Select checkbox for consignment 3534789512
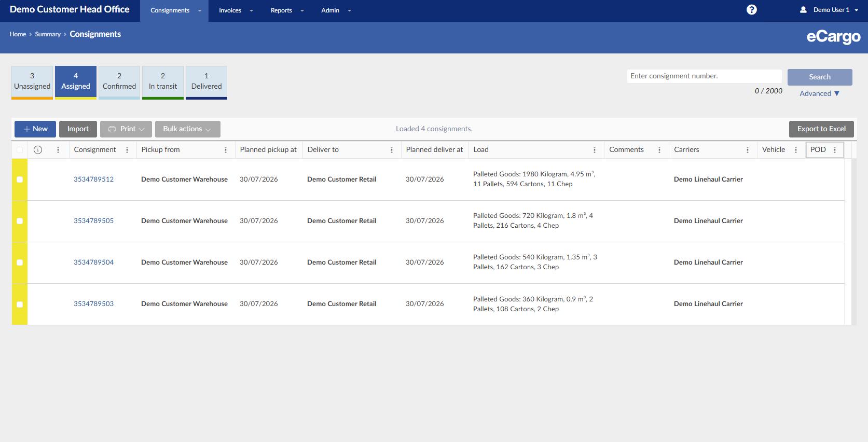 pos(20,179)
